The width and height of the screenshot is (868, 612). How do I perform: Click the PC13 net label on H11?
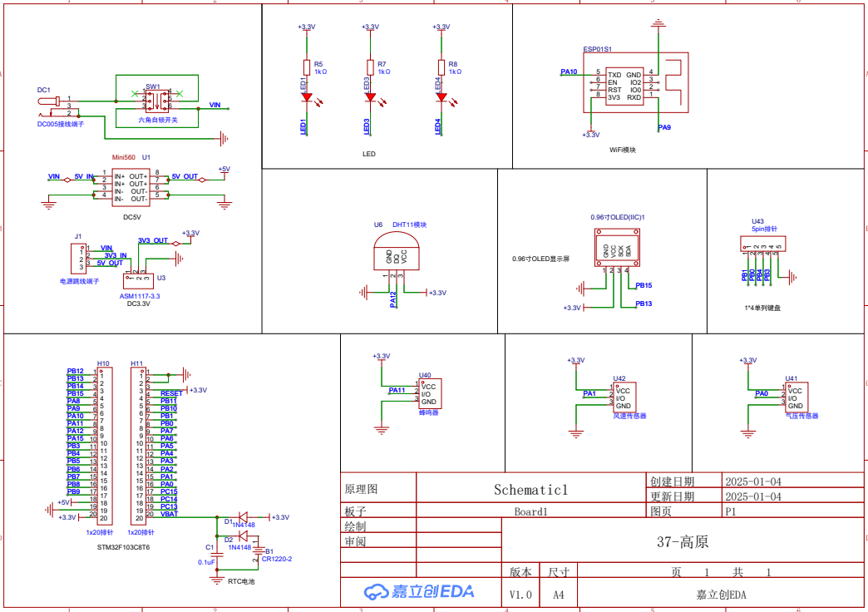[x=169, y=506]
